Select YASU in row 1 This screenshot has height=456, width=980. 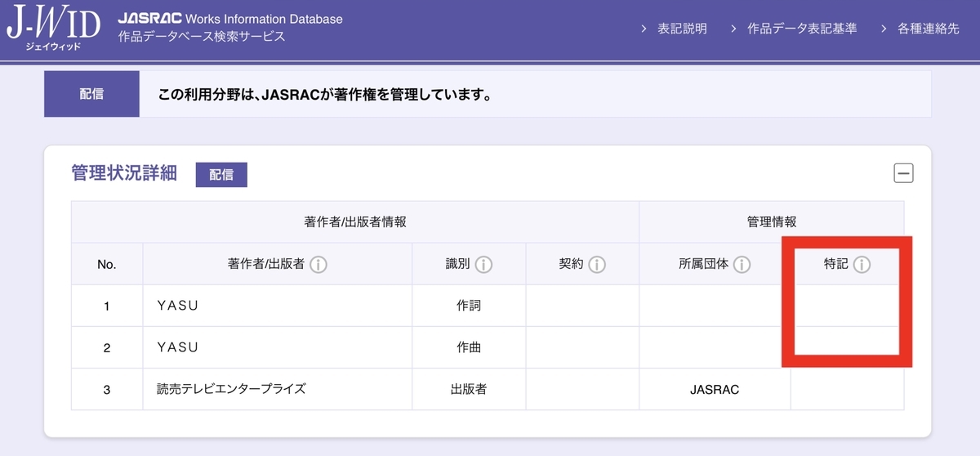click(177, 306)
